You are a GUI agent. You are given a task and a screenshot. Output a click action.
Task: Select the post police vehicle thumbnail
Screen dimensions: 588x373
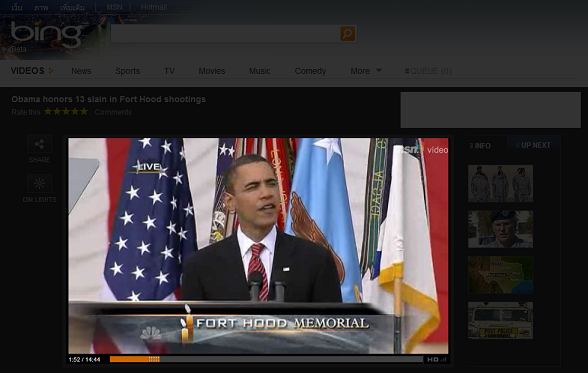click(500, 321)
